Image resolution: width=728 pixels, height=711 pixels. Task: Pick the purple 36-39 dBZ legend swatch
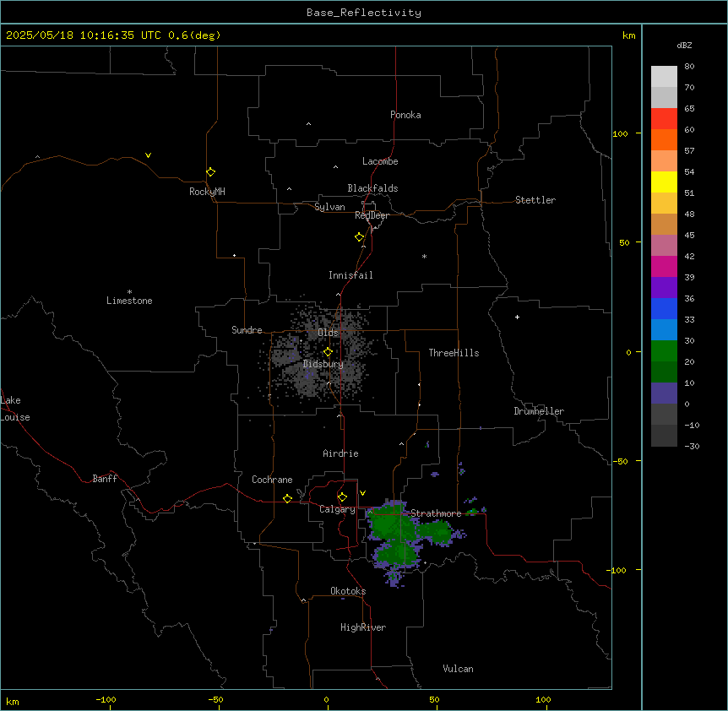pyautogui.click(x=664, y=287)
